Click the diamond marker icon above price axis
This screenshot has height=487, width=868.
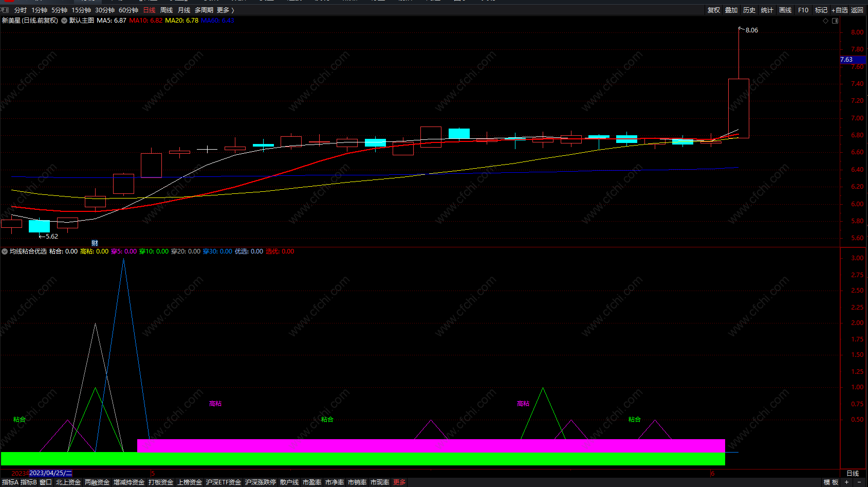pyautogui.click(x=826, y=21)
